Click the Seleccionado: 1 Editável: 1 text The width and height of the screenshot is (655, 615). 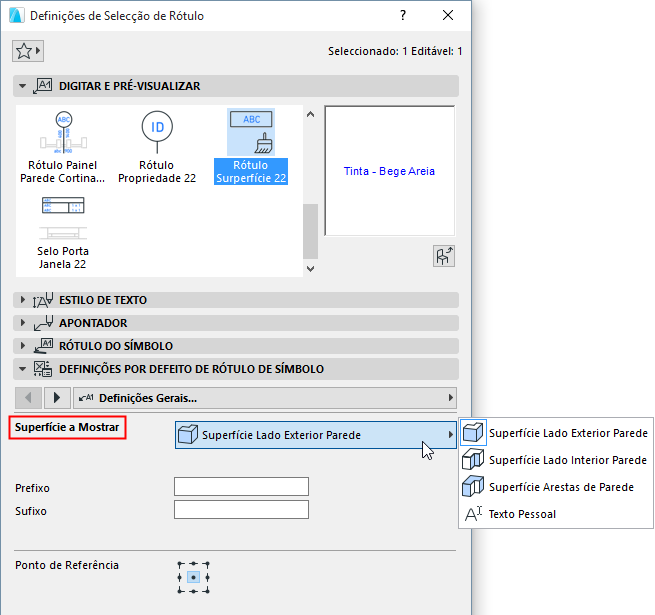[x=395, y=51]
